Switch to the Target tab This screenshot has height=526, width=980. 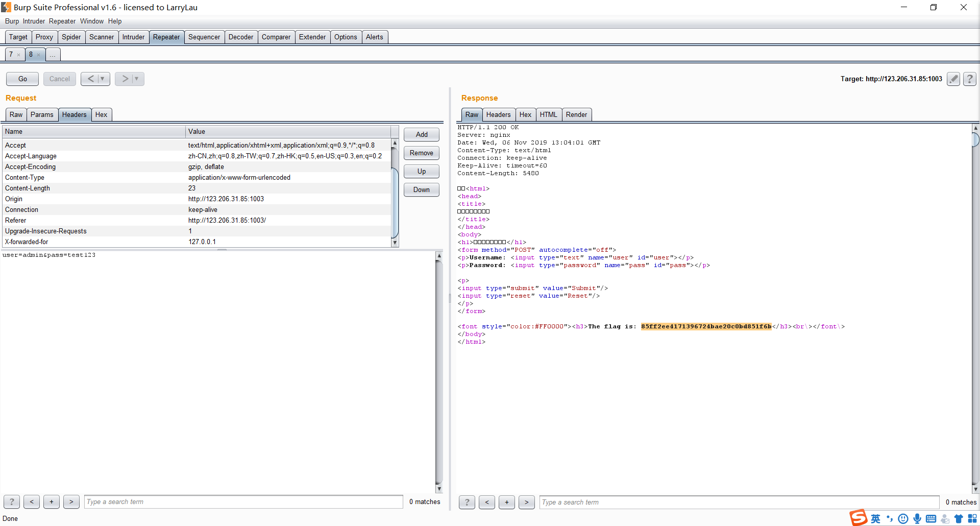[x=18, y=37]
